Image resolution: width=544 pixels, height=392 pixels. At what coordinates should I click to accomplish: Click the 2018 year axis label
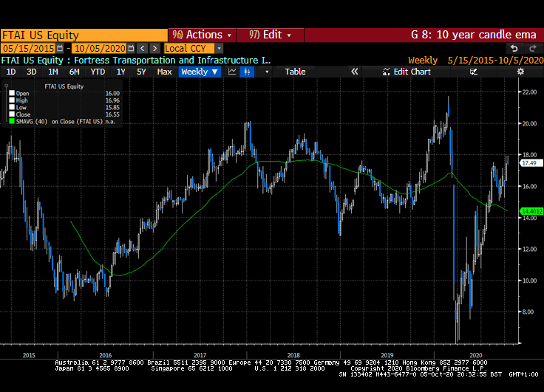tap(293, 355)
